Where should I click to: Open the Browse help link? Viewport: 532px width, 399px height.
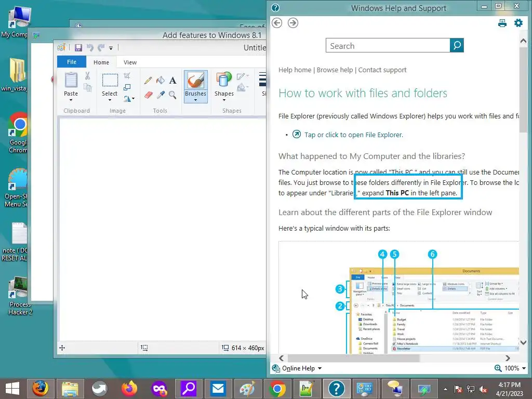coord(335,70)
